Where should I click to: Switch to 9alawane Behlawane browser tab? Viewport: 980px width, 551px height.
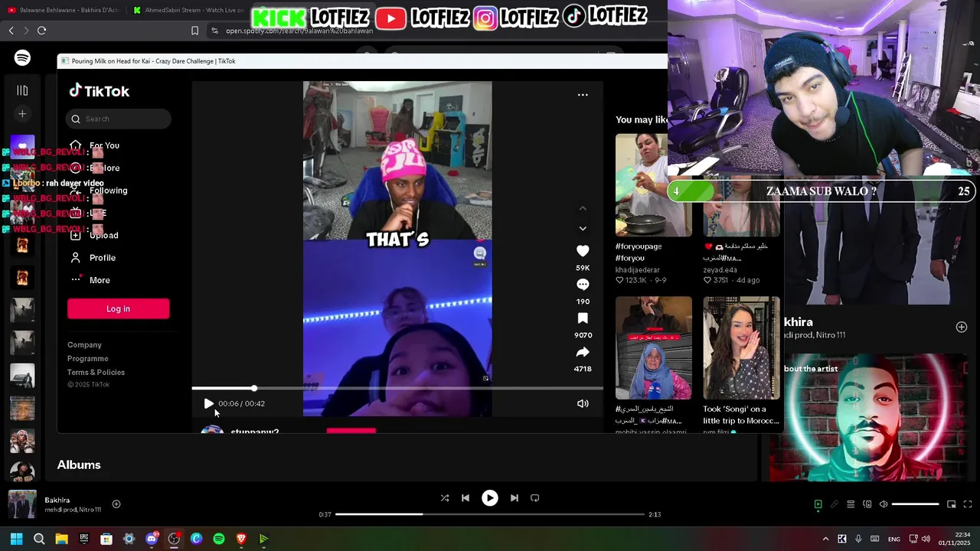(x=63, y=10)
